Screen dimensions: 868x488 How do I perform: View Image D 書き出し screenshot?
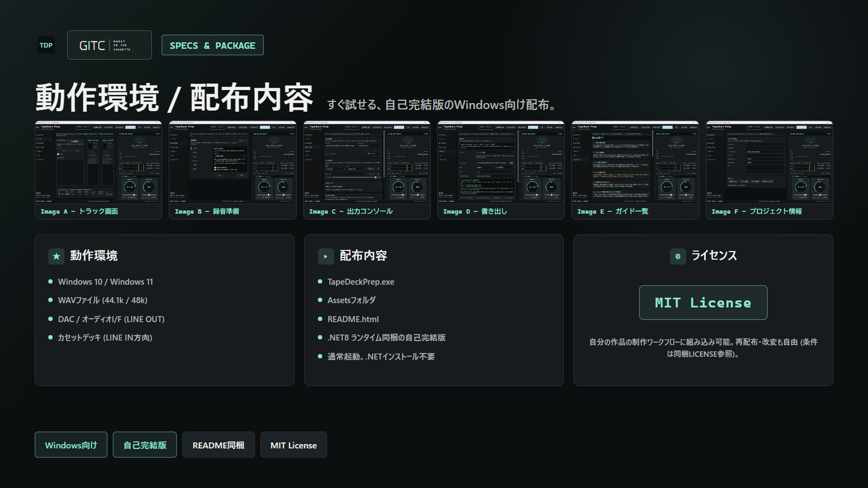[x=501, y=170]
